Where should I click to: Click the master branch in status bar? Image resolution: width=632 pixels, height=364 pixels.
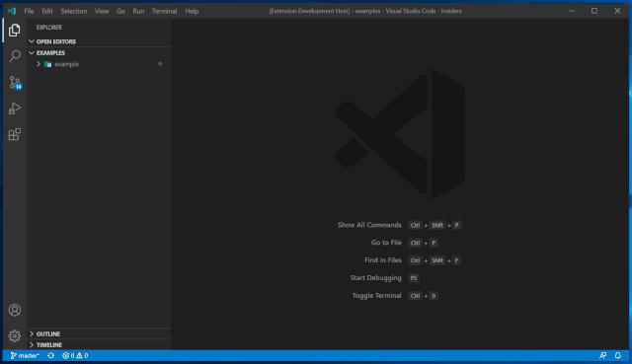pyautogui.click(x=25, y=355)
